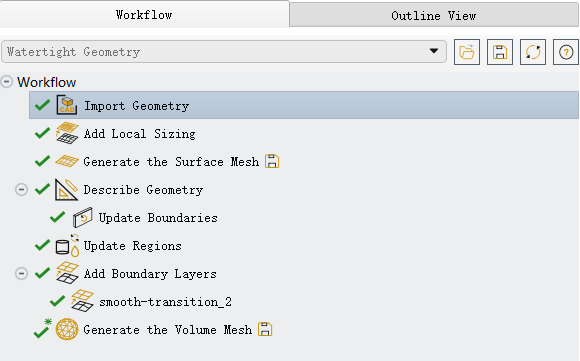Image resolution: width=580 pixels, height=361 pixels.
Task: Click the Update Boundaries checkmark
Action: pos(58,217)
